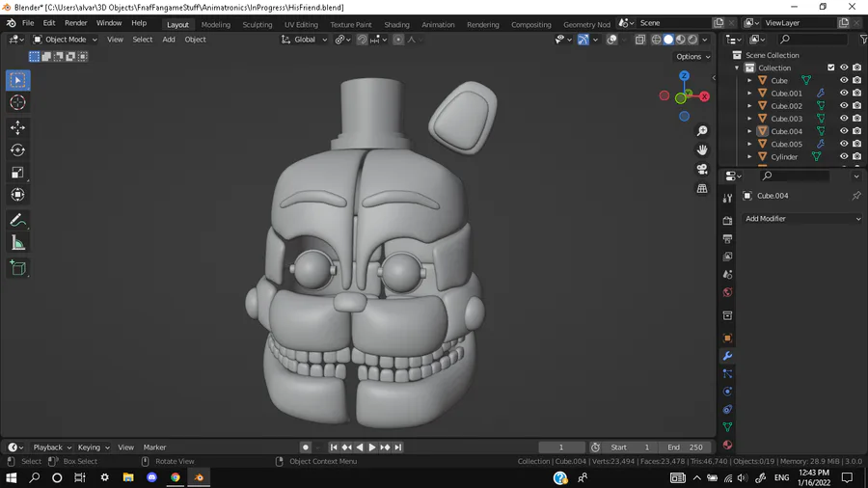868x488 pixels.
Task: Activate the 3D Cursor tool
Action: pyautogui.click(x=17, y=102)
